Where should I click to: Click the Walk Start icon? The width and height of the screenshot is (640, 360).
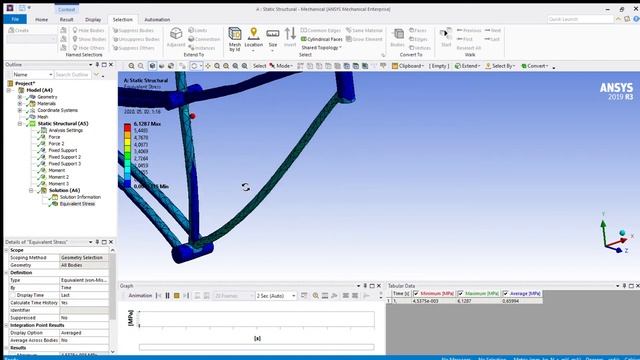(446, 38)
